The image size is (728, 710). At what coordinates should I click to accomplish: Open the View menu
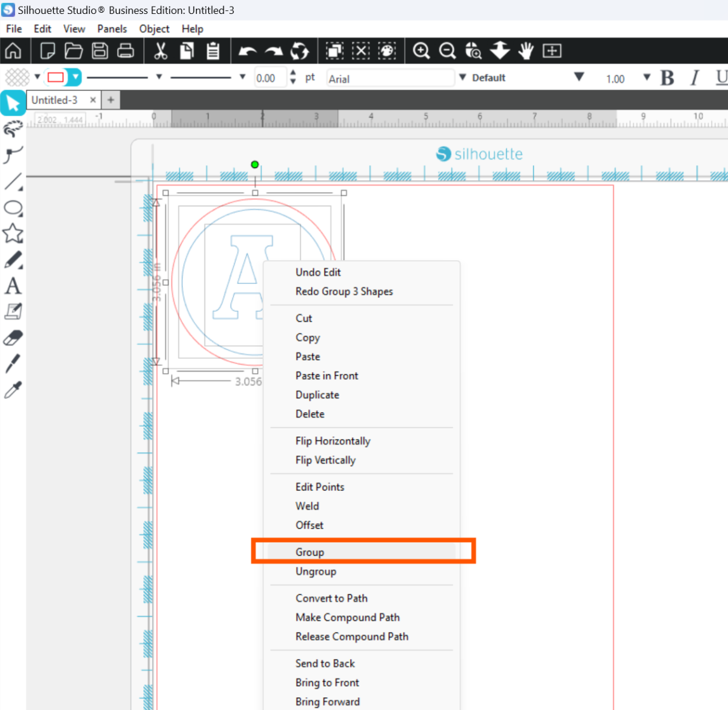pos(74,29)
